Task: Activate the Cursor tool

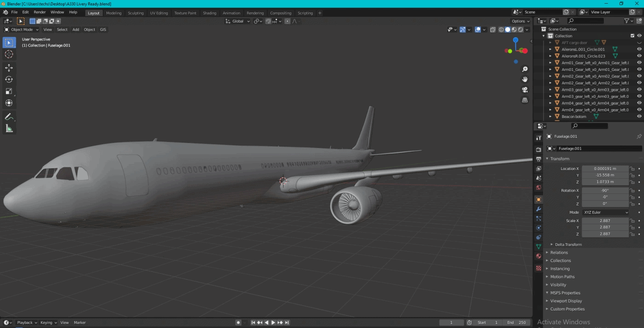Action: pyautogui.click(x=9, y=54)
